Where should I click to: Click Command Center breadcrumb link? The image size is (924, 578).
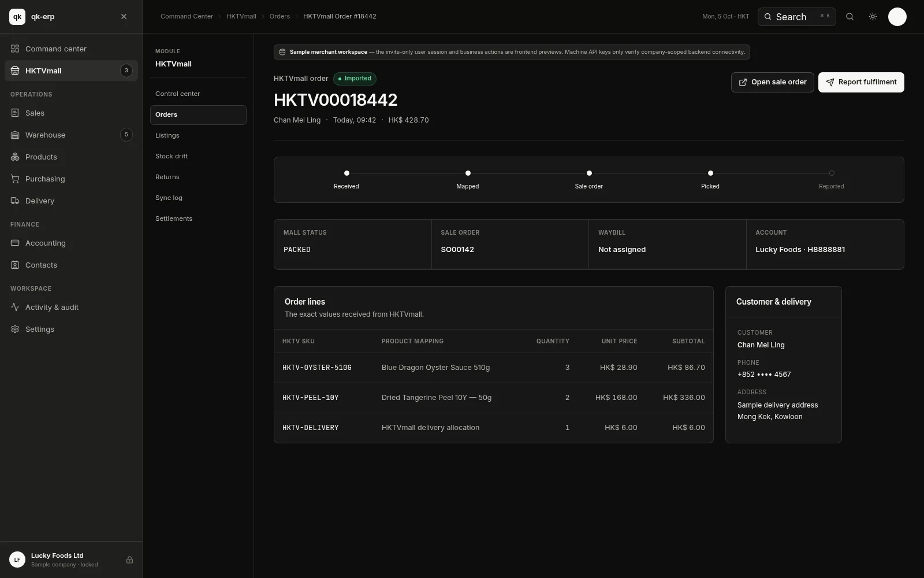click(x=187, y=16)
